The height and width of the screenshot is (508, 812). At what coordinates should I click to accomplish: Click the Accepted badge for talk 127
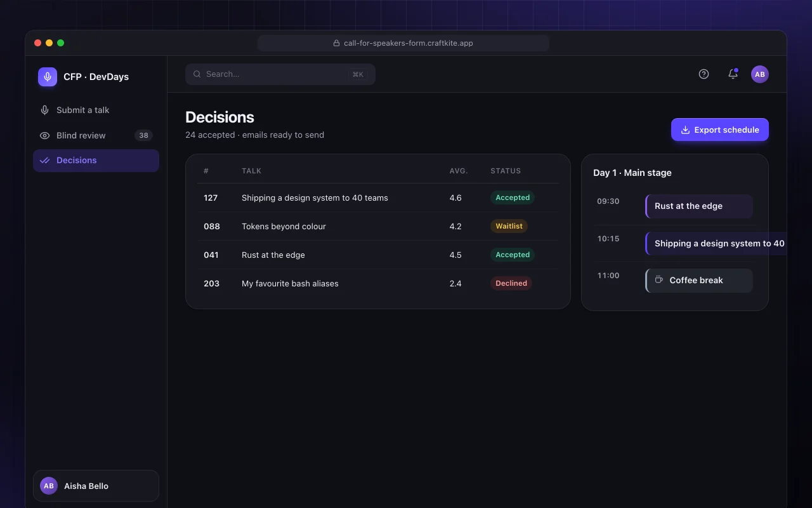click(x=513, y=197)
